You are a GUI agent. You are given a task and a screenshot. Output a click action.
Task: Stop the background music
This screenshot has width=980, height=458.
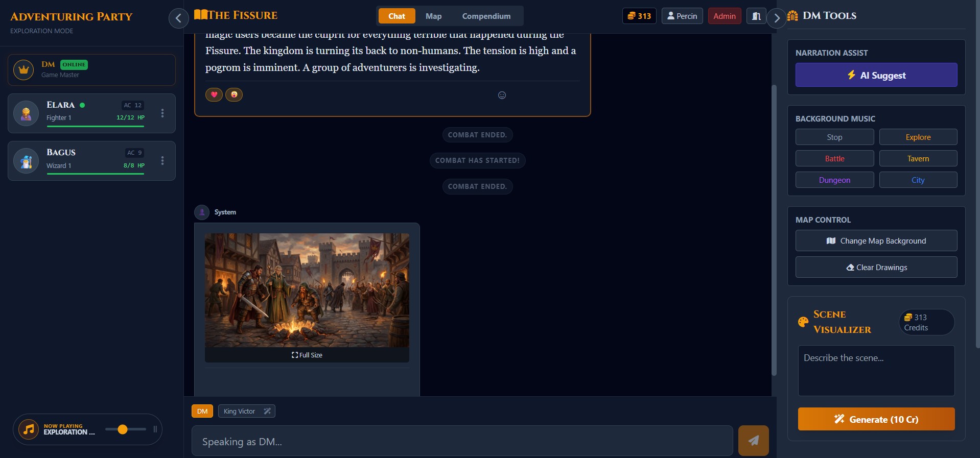[834, 137]
